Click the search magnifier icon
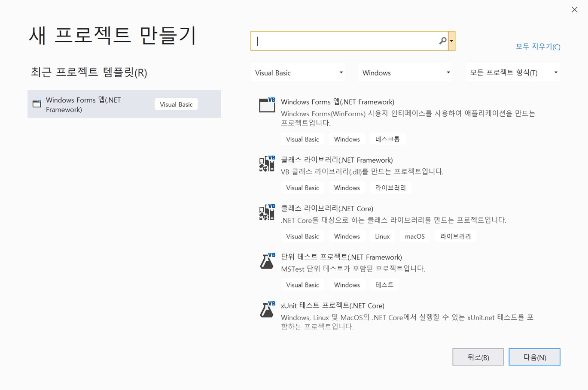 click(x=442, y=41)
